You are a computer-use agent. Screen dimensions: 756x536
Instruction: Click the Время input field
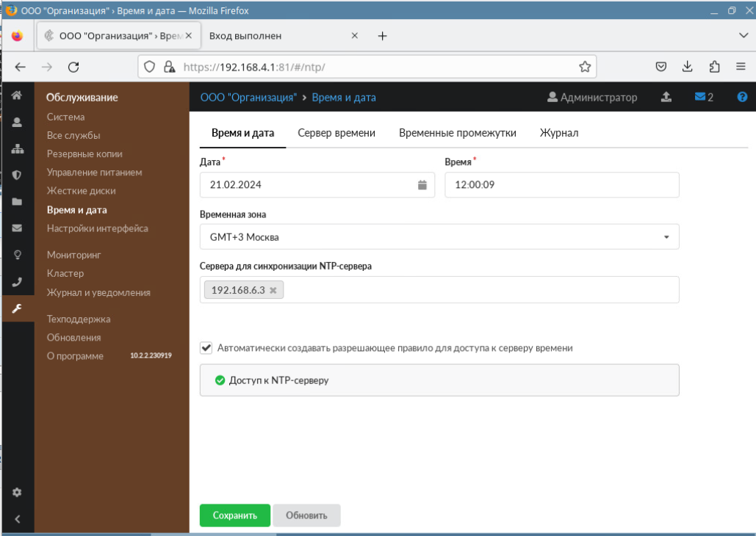click(x=561, y=185)
